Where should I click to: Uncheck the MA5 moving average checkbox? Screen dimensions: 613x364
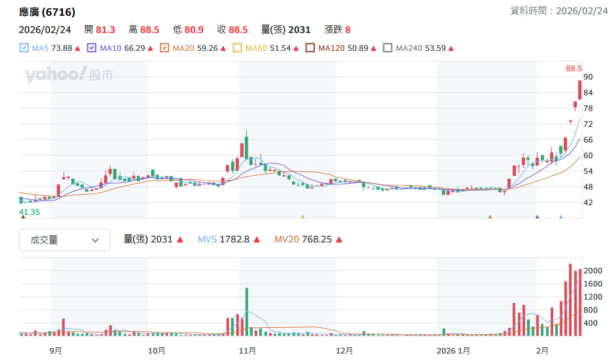click(24, 48)
